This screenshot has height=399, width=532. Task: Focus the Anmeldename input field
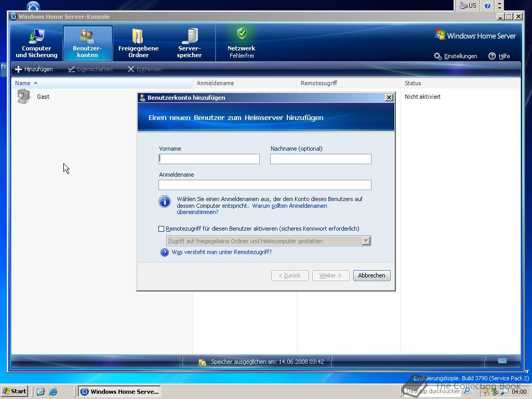coord(264,185)
